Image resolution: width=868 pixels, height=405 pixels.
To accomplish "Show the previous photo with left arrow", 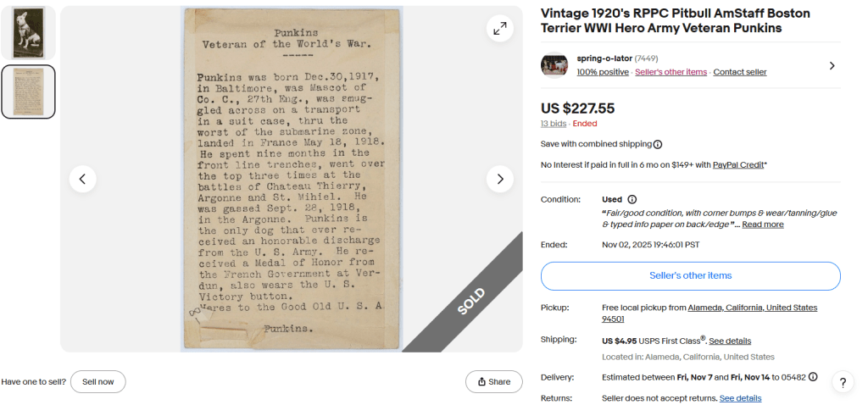I will 82,179.
